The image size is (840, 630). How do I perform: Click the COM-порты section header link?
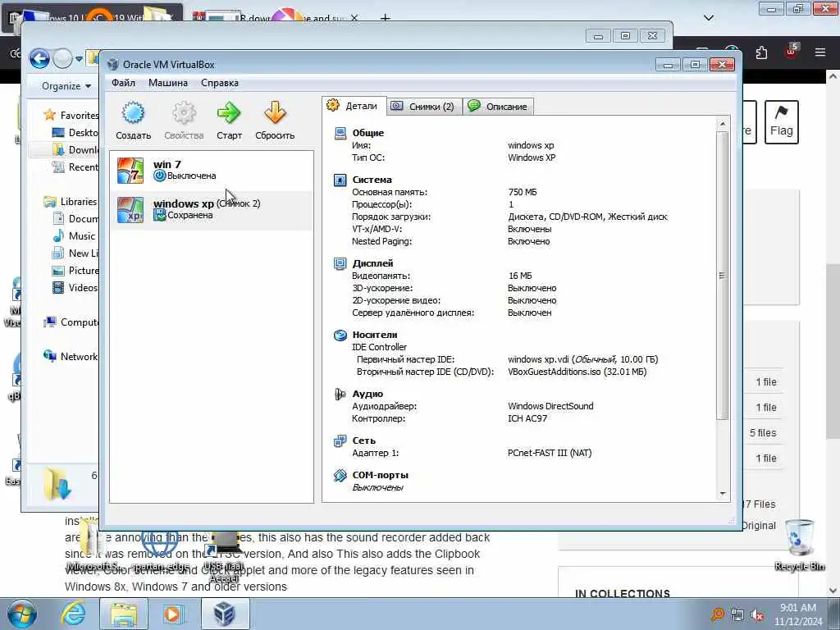click(380, 475)
